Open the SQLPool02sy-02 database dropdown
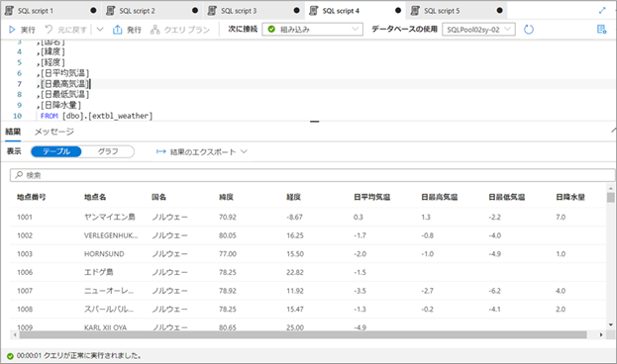The width and height of the screenshot is (617, 364). click(478, 29)
